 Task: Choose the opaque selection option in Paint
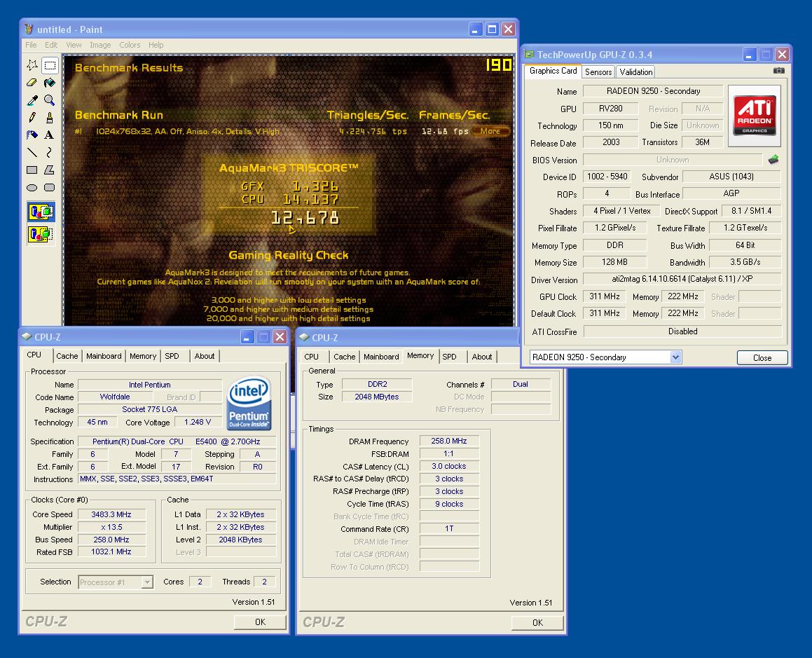[x=41, y=212]
